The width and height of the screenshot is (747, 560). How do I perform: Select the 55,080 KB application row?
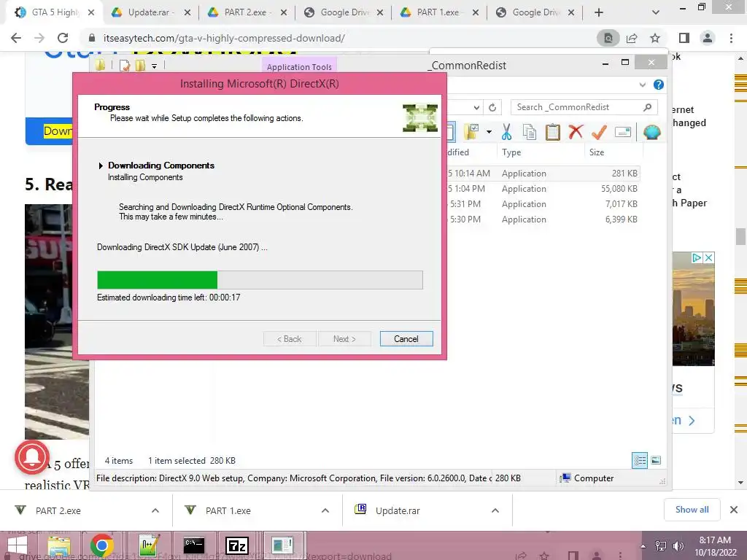tap(543, 189)
